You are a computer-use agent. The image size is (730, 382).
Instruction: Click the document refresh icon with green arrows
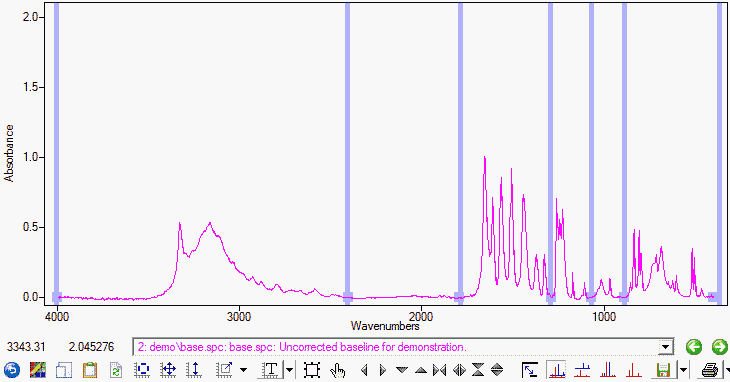[115, 370]
